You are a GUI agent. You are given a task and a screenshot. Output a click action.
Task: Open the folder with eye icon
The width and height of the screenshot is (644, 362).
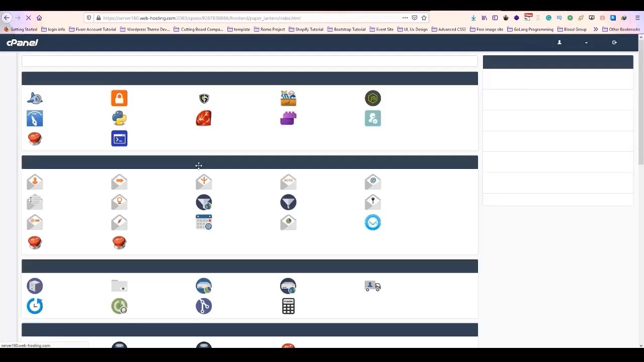click(x=119, y=286)
